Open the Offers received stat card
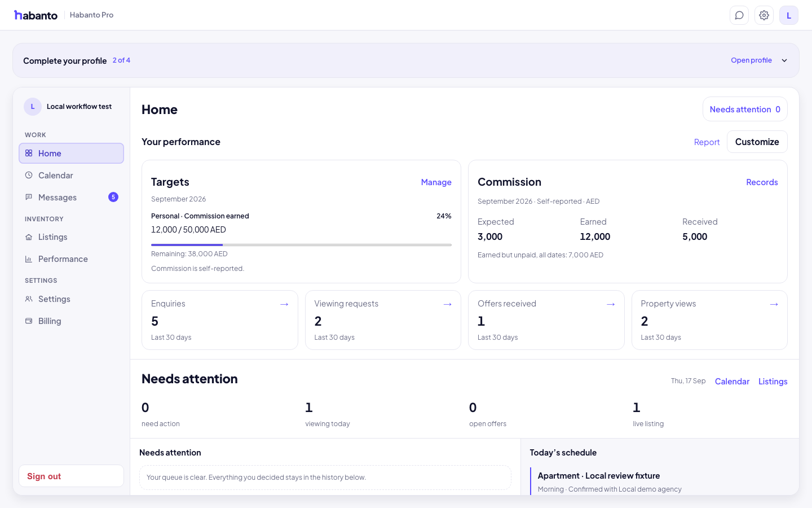812x508 pixels. tap(546, 320)
